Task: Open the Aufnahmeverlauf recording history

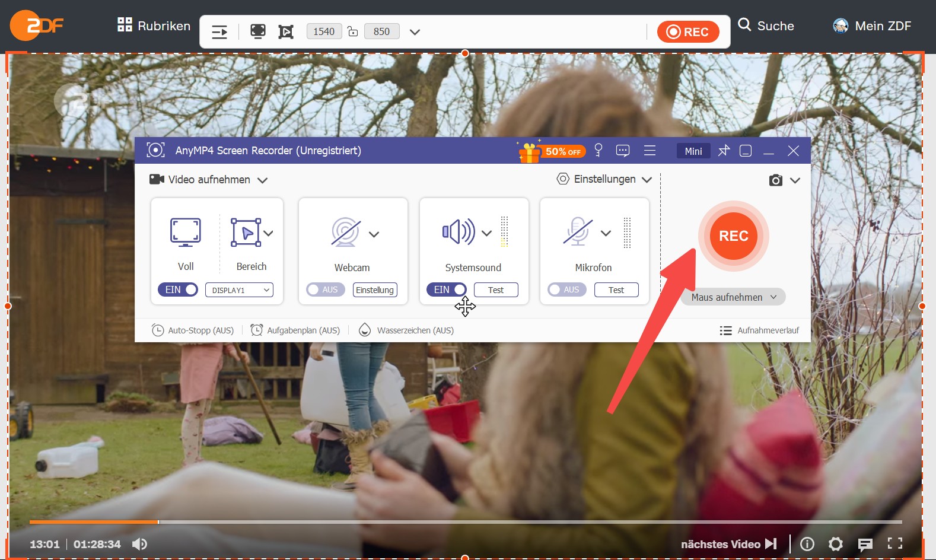Action: tap(759, 330)
